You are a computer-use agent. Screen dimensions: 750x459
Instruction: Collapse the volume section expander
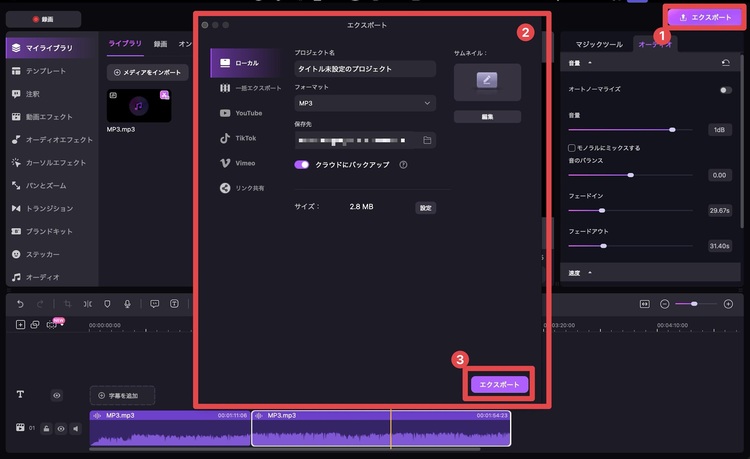point(590,63)
